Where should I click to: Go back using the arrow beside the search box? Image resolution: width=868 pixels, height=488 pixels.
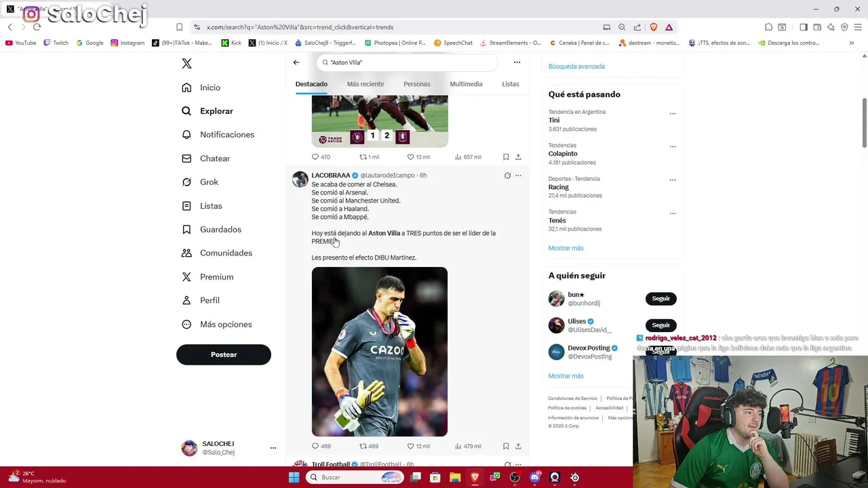pyautogui.click(x=296, y=62)
